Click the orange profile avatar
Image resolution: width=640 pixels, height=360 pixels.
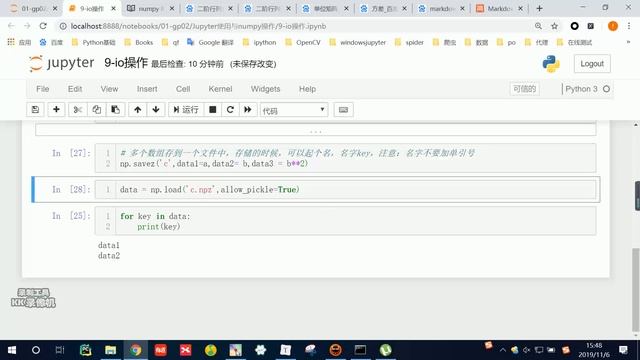613,26
